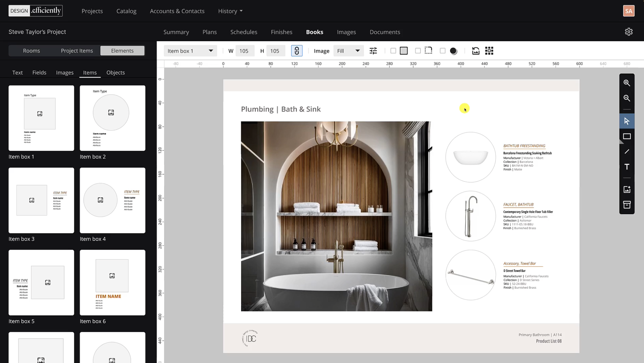Select the Rooms panel button
Image resolution: width=644 pixels, height=363 pixels.
31,50
